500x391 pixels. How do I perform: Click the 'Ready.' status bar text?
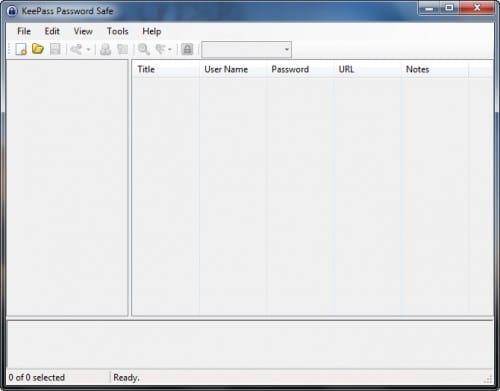coord(126,378)
